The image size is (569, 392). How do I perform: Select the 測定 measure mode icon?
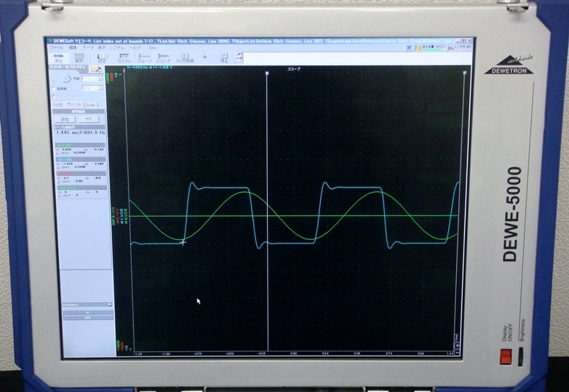click(58, 58)
